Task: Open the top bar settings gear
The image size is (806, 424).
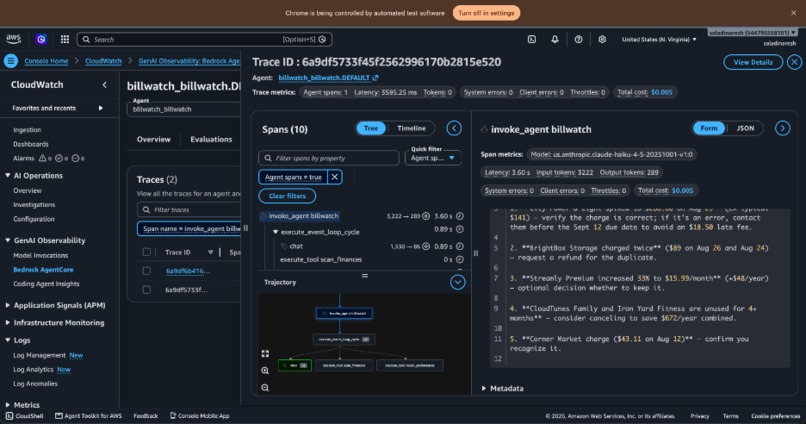Action: [602, 39]
